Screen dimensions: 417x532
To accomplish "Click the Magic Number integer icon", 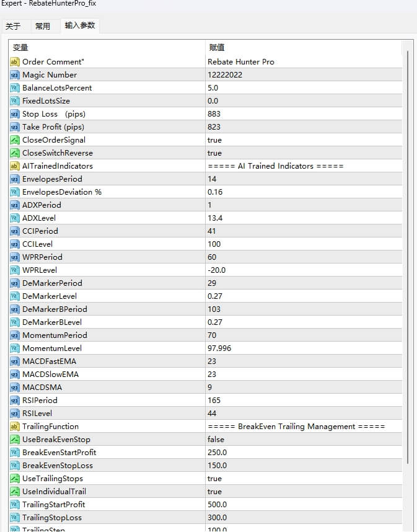I will (15, 75).
